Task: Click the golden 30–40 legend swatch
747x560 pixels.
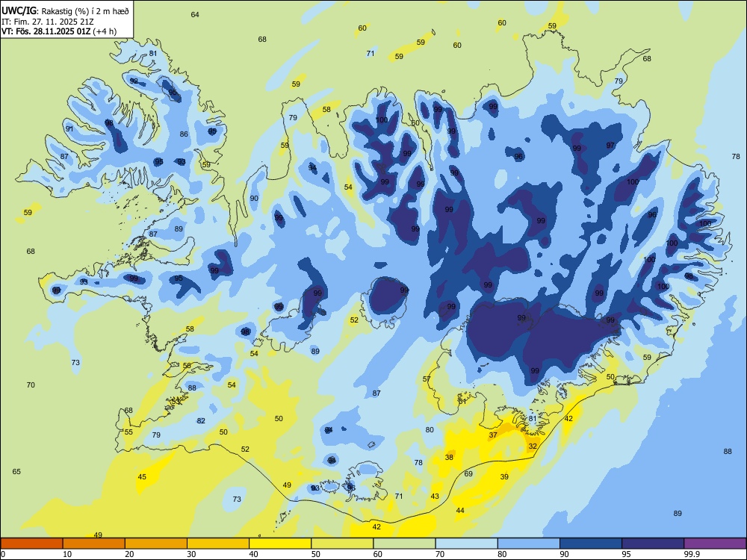Action: 218,544
